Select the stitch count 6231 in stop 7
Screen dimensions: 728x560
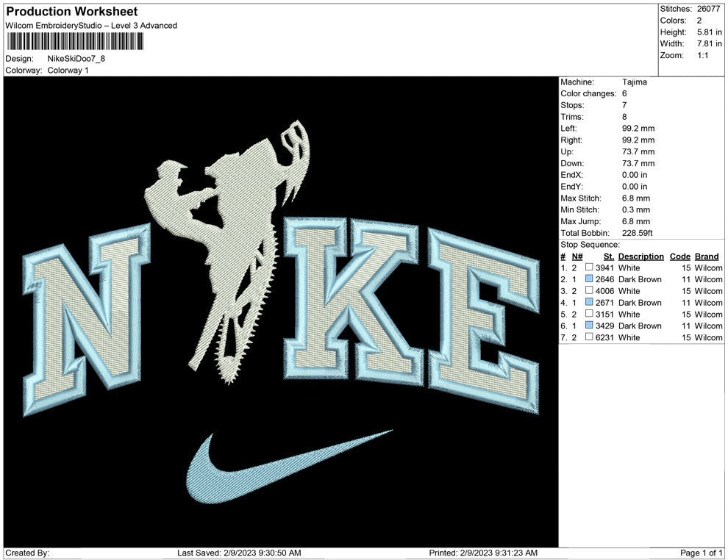click(604, 337)
